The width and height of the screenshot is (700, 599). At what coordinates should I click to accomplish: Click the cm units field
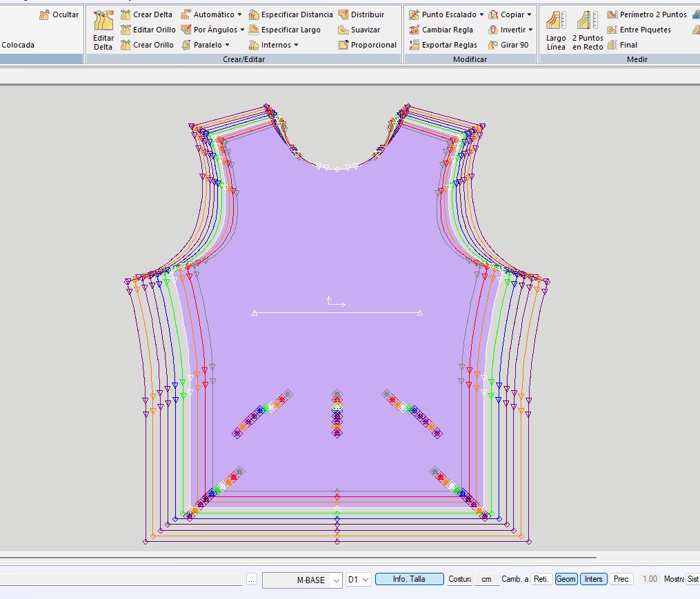tap(486, 579)
